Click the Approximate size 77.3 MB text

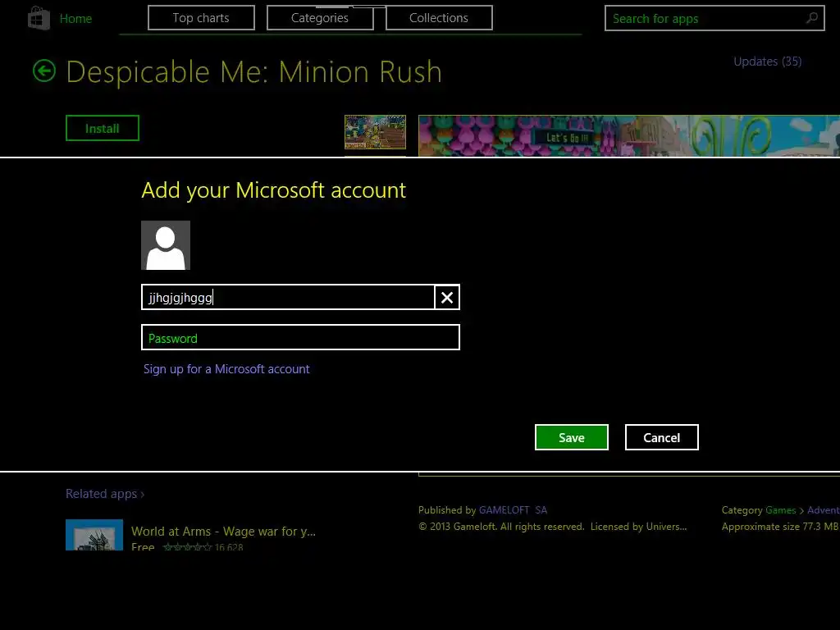click(779, 527)
